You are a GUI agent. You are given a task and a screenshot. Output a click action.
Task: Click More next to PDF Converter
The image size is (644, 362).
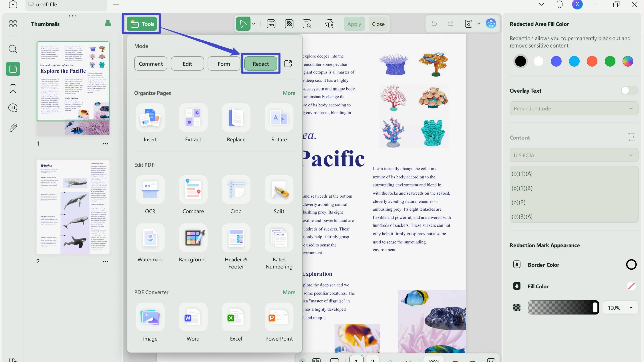coord(289,292)
